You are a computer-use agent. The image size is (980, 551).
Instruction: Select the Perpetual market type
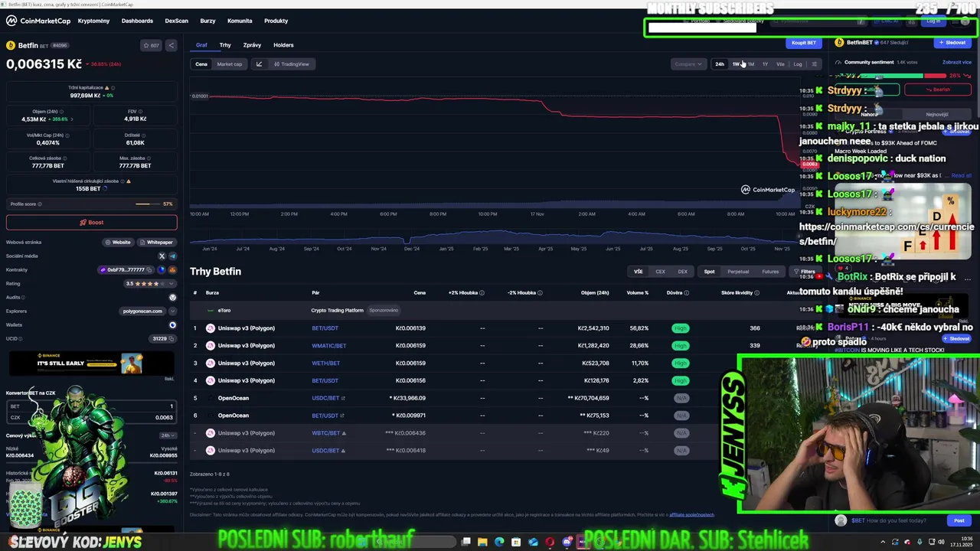738,272
